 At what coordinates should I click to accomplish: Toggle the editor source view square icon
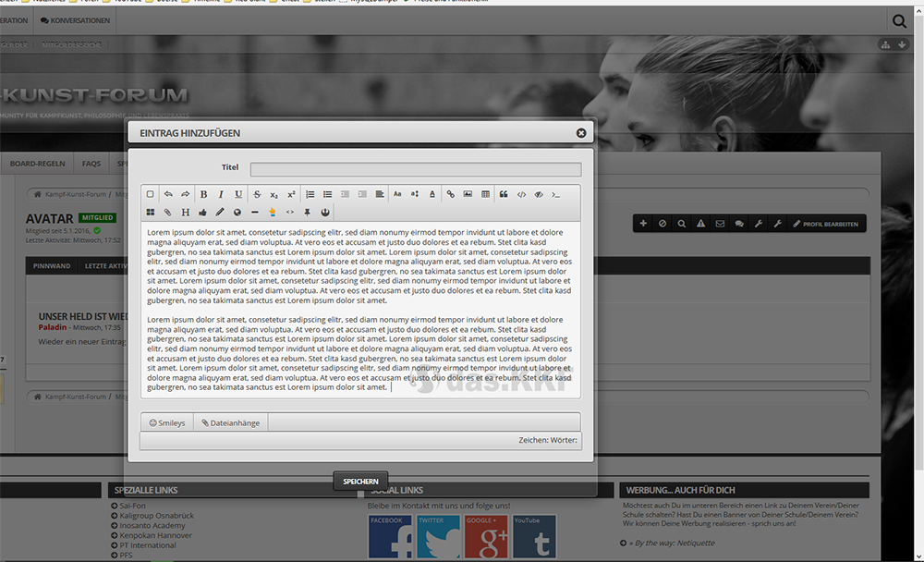point(151,194)
